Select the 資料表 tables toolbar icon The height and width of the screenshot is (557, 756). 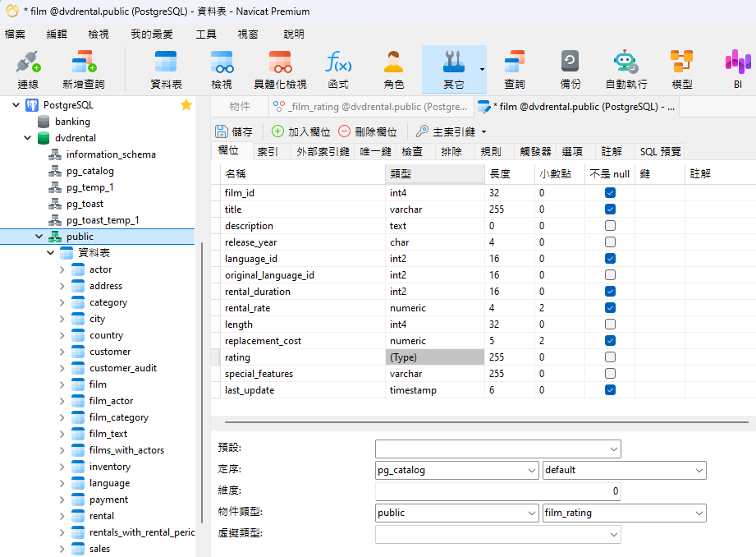pyautogui.click(x=166, y=69)
